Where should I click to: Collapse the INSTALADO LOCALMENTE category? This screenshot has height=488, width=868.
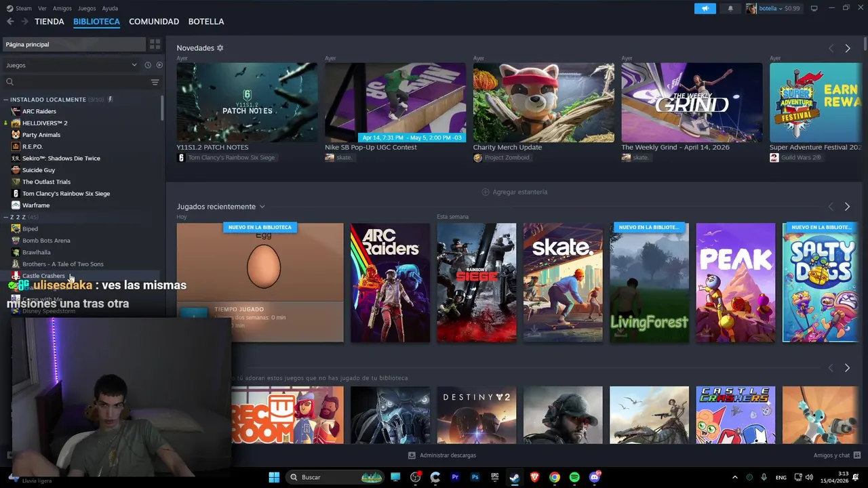[x=6, y=100]
